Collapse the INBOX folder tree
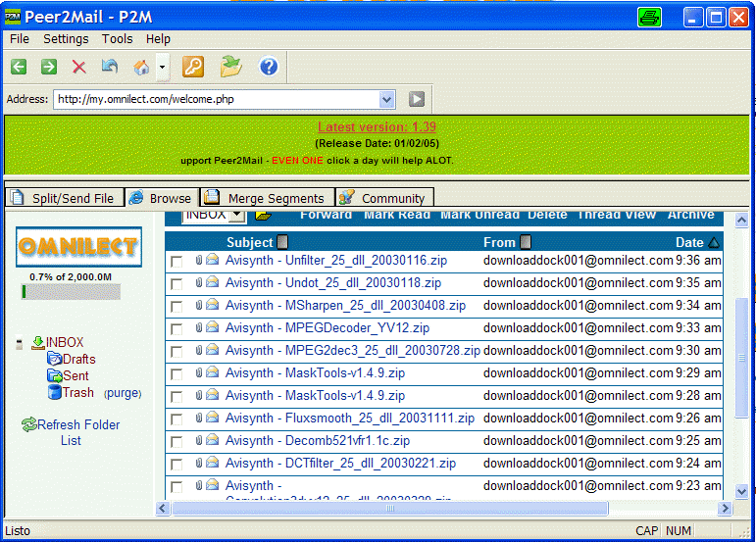 [x=20, y=343]
